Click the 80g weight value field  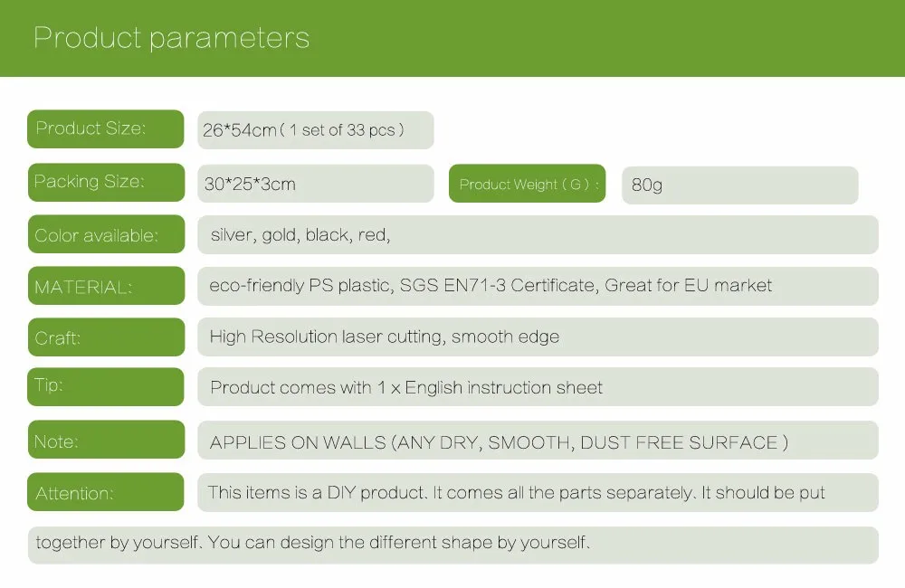[740, 185]
